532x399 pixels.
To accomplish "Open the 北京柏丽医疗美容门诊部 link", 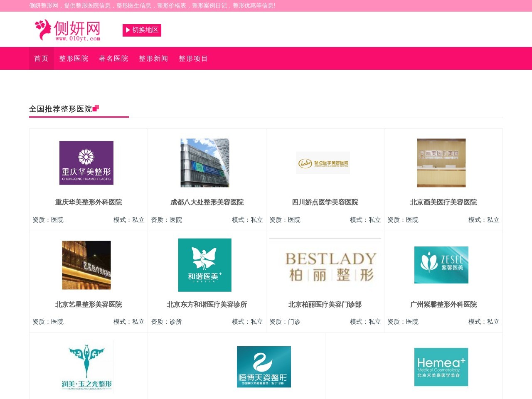I will coord(325,304).
